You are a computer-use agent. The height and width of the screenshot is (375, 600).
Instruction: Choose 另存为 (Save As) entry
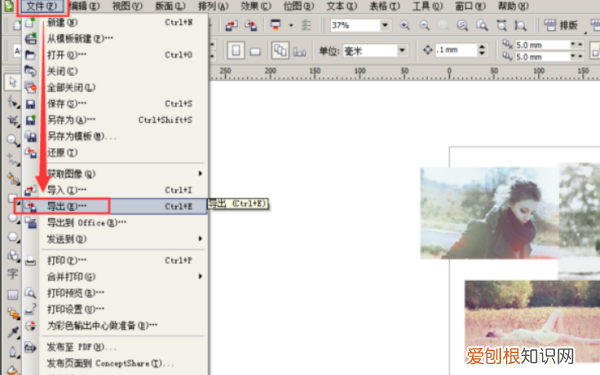(115, 120)
